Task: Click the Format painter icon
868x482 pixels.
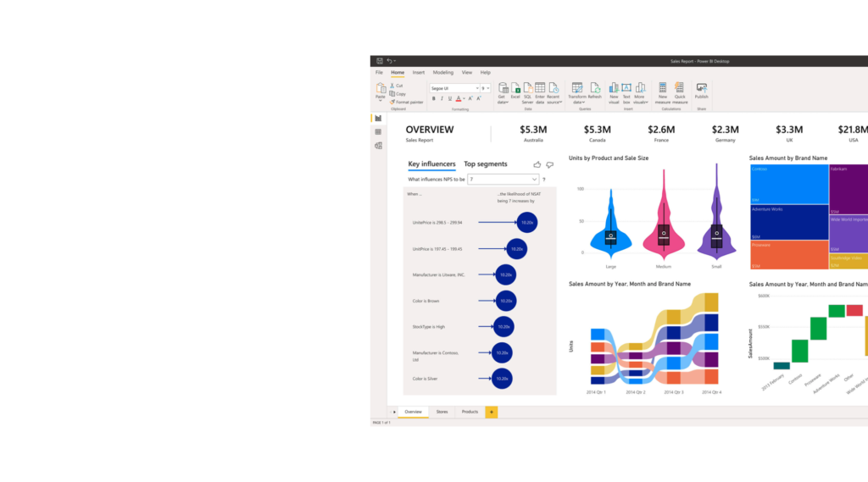Action: 392,102
